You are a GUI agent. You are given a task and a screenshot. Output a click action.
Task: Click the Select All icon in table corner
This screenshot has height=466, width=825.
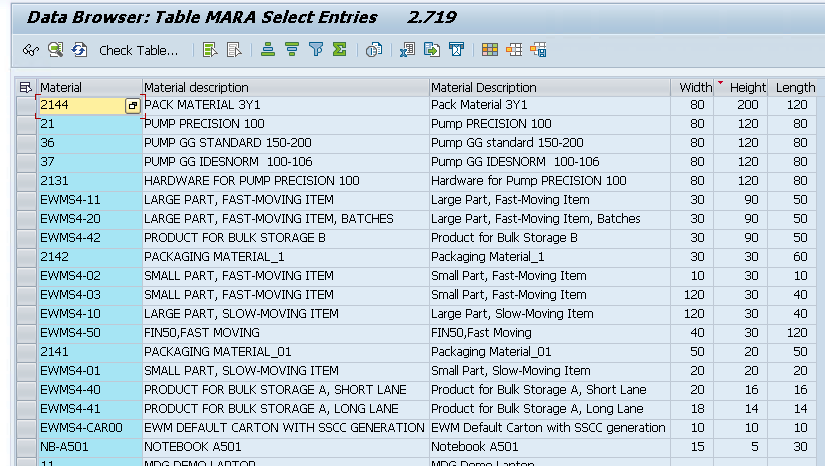(26, 88)
